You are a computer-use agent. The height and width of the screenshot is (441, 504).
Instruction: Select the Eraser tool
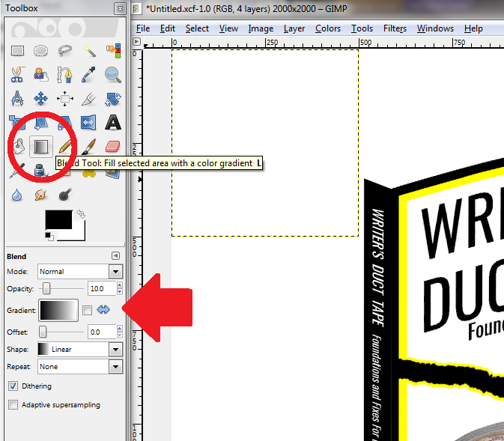113,145
